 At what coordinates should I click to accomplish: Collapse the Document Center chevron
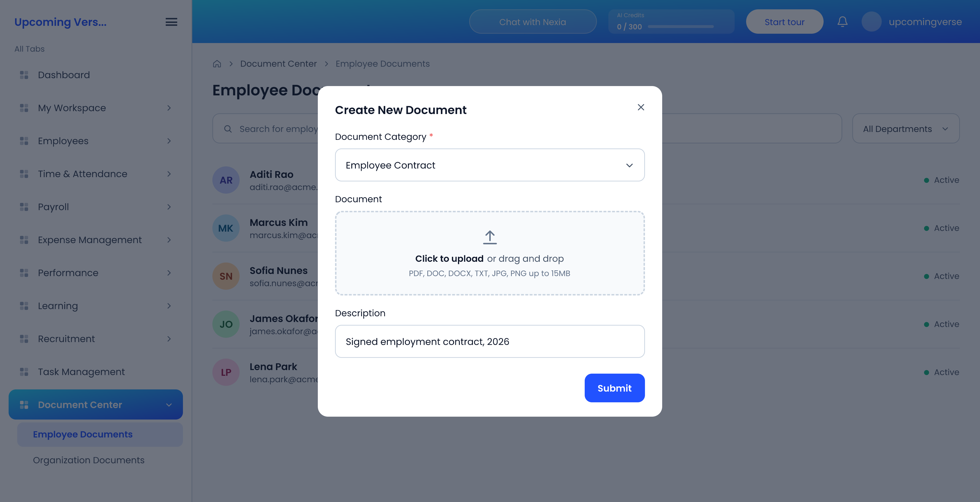click(x=169, y=405)
